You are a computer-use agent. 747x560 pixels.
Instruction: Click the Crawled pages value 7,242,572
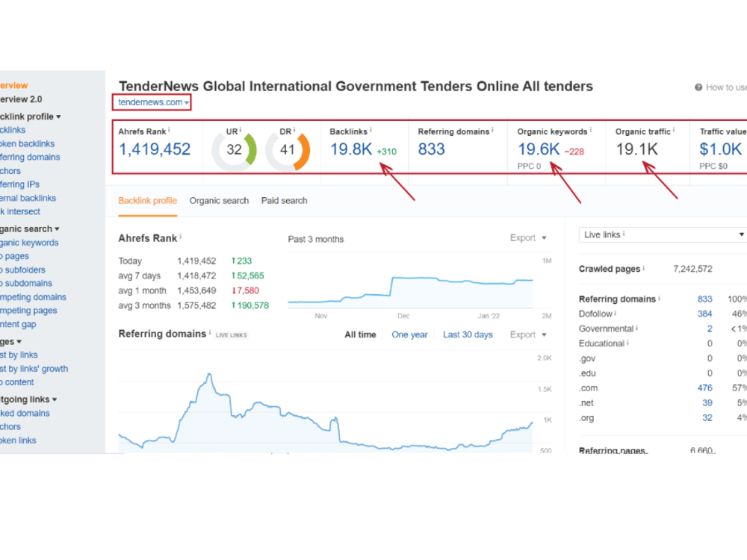692,269
